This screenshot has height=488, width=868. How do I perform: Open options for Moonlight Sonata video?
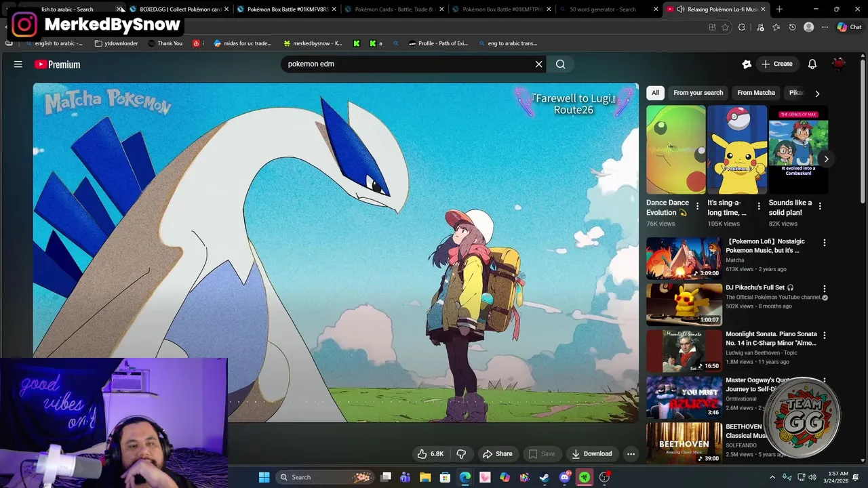(x=825, y=335)
